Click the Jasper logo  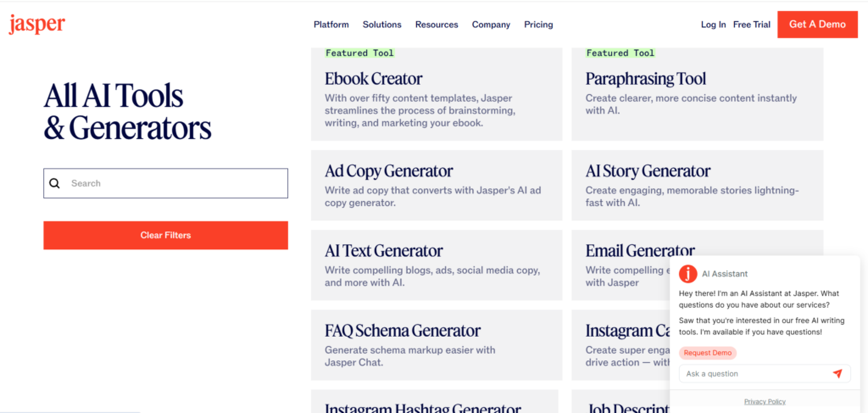[x=36, y=25]
